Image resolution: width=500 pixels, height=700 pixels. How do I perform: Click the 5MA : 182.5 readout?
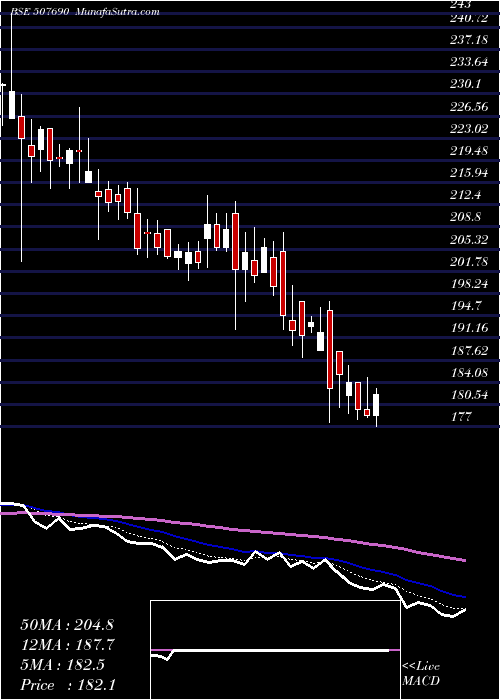62,665
